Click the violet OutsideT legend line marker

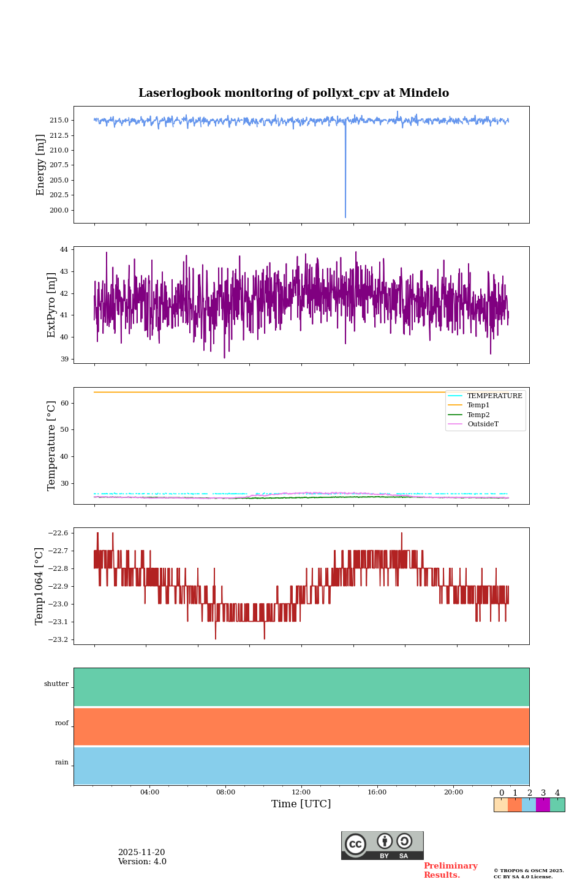tap(455, 424)
